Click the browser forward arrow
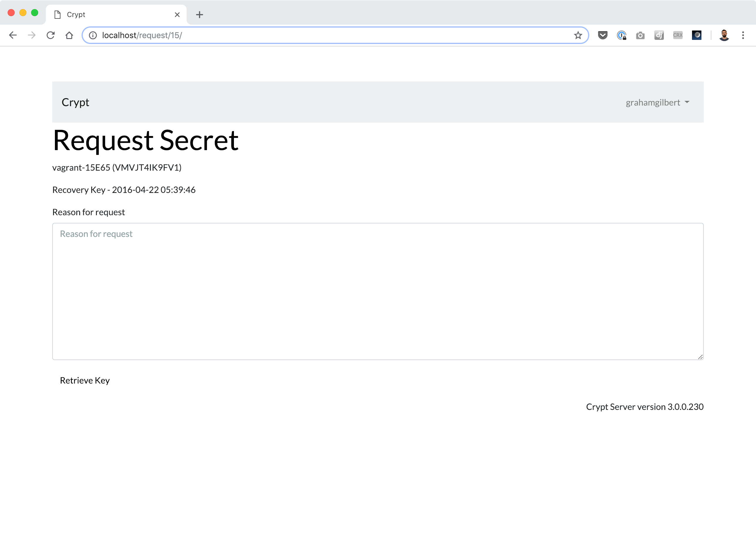Screen dimensions: 756x536 (x=32, y=35)
